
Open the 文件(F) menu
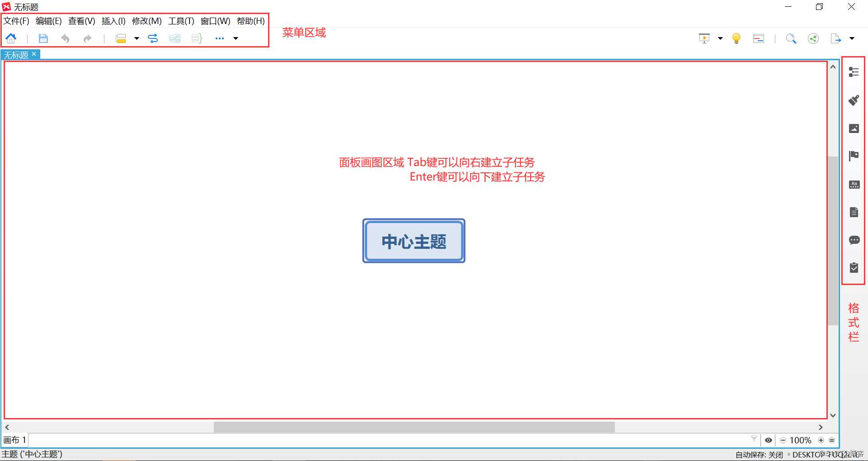tap(16, 21)
